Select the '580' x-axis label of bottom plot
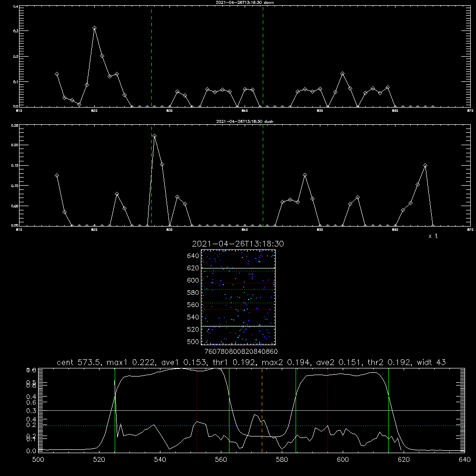The image size is (476, 476). (x=282, y=460)
